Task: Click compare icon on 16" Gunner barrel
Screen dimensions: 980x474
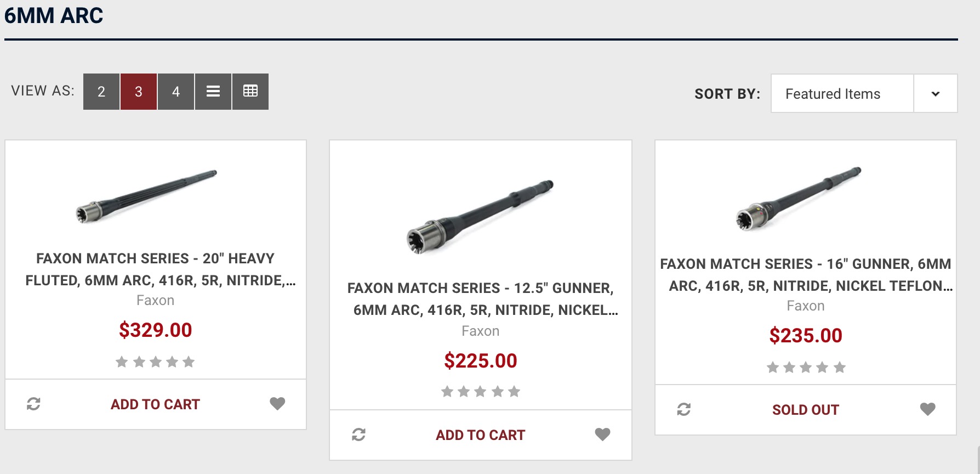Action: (683, 410)
